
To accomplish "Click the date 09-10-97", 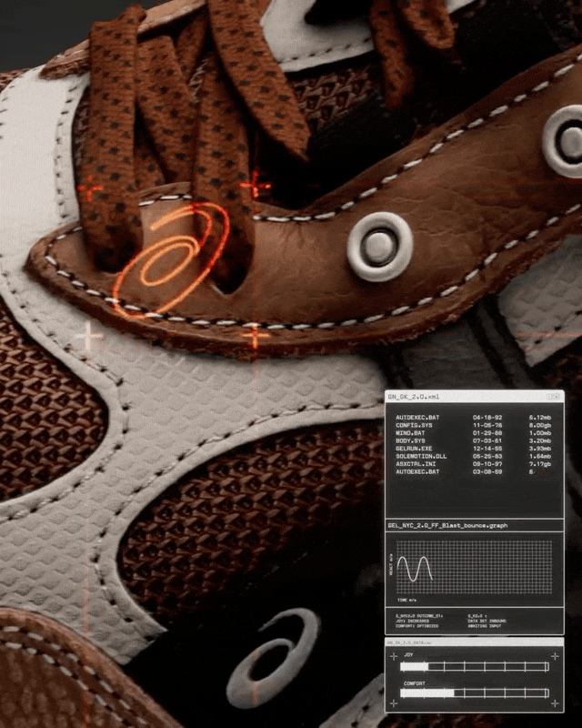I will click(x=487, y=464).
